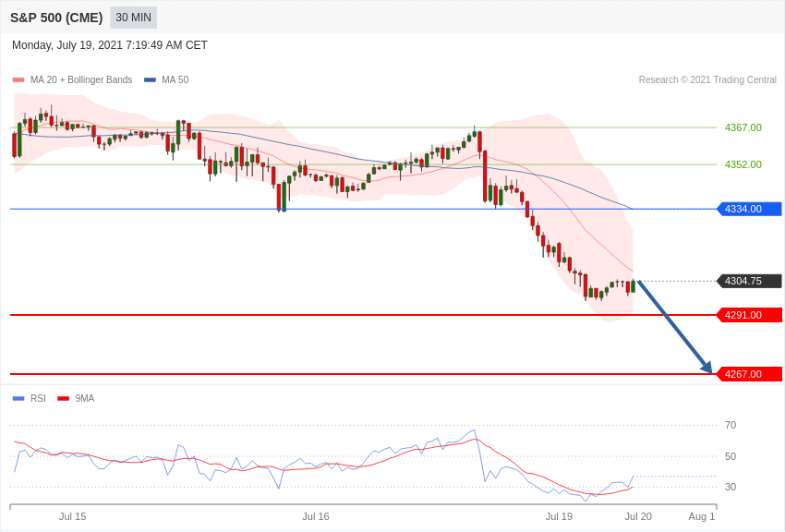Image resolution: width=785 pixels, height=532 pixels.
Task: Click the Aug 1 date label
Action: (702, 516)
